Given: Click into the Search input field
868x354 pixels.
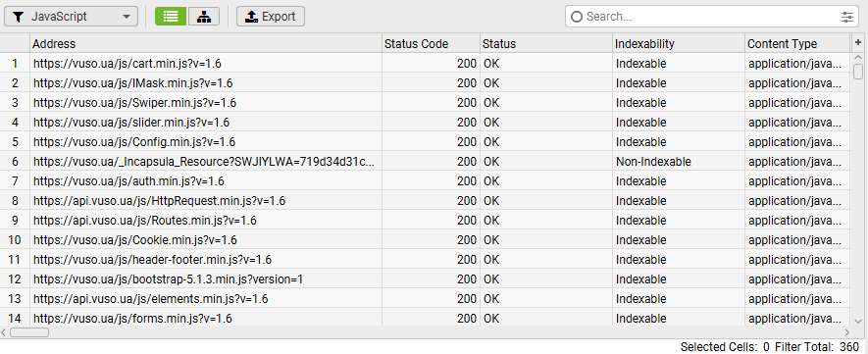Looking at the screenshot, I should pos(711,17).
